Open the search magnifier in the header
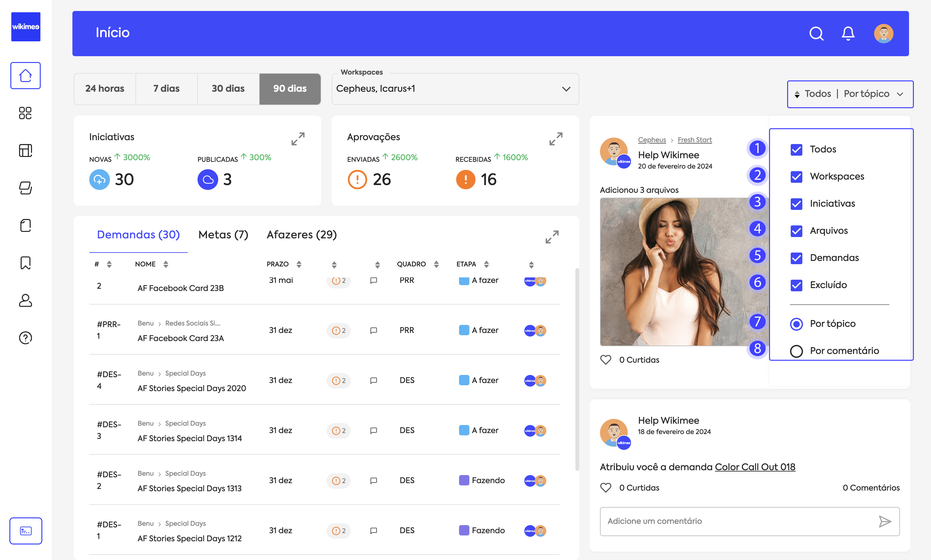Image resolution: width=931 pixels, height=560 pixels. [x=816, y=33]
